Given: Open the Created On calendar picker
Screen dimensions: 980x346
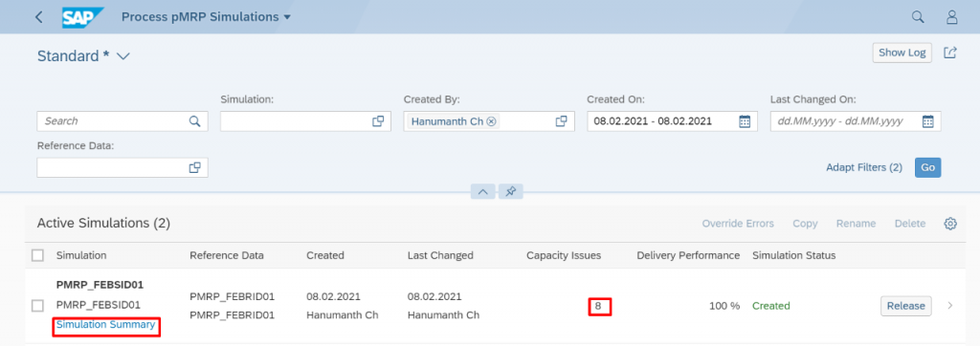Looking at the screenshot, I should [745, 121].
